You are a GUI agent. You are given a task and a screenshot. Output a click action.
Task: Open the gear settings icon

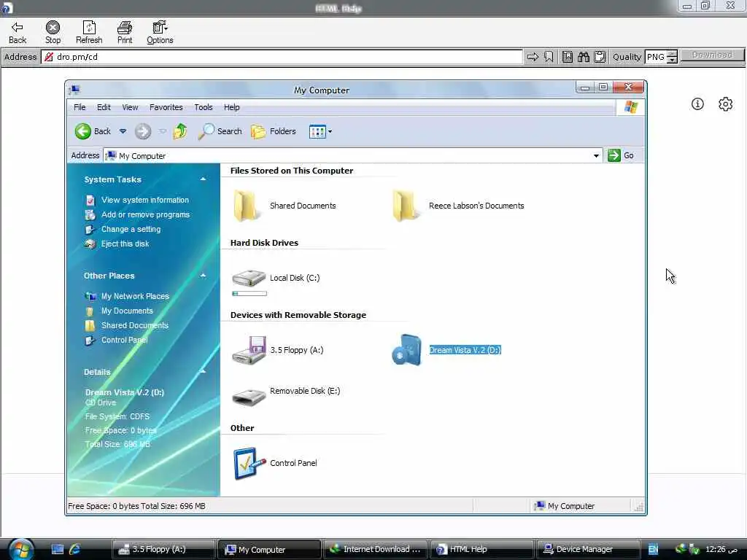point(726,104)
